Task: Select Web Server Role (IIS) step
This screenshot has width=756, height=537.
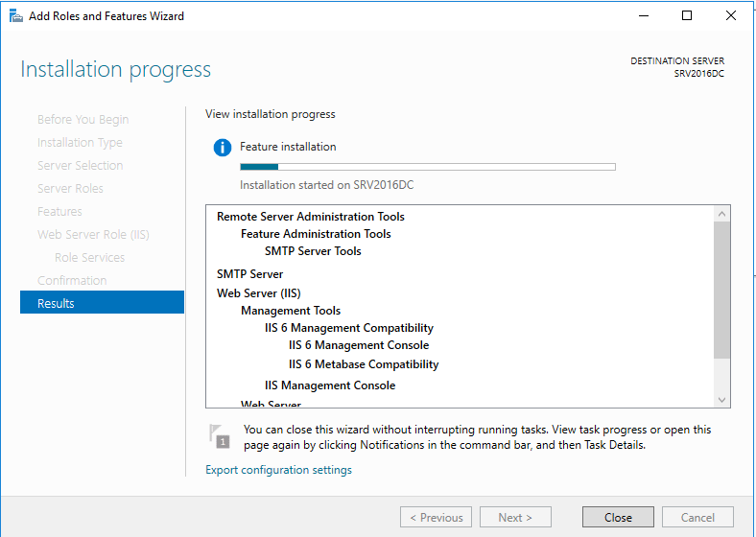Action: click(x=93, y=234)
